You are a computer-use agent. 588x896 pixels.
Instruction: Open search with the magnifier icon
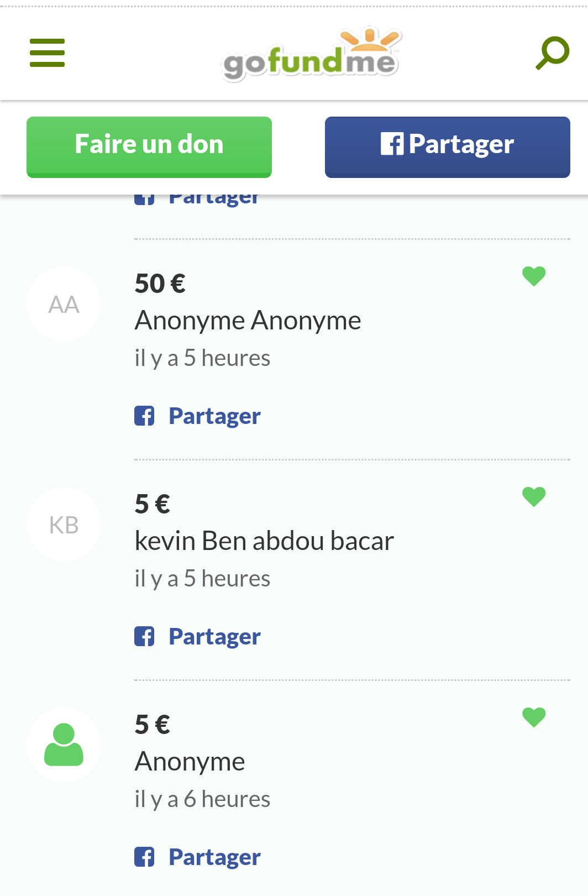(x=552, y=53)
